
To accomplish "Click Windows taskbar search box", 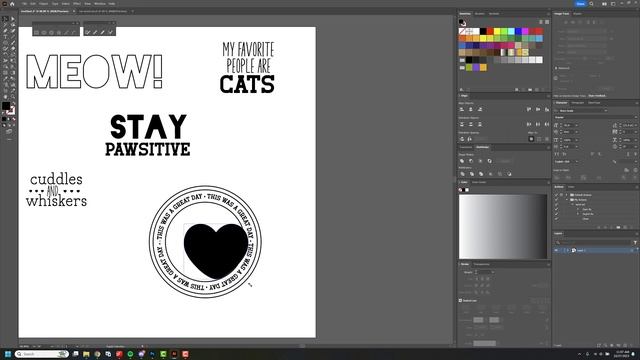I will pyautogui.click(x=42, y=354).
